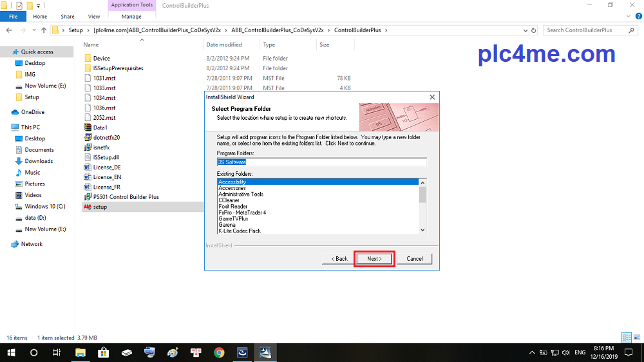This screenshot has width=644, height=362.
Task: Open the Share ribbon tab
Action: [68, 17]
